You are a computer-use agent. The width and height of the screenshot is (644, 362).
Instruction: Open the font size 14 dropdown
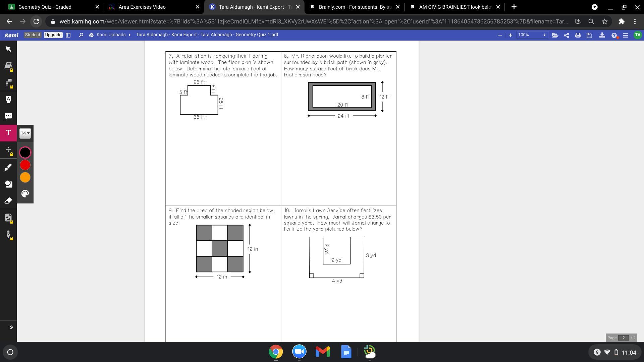25,133
